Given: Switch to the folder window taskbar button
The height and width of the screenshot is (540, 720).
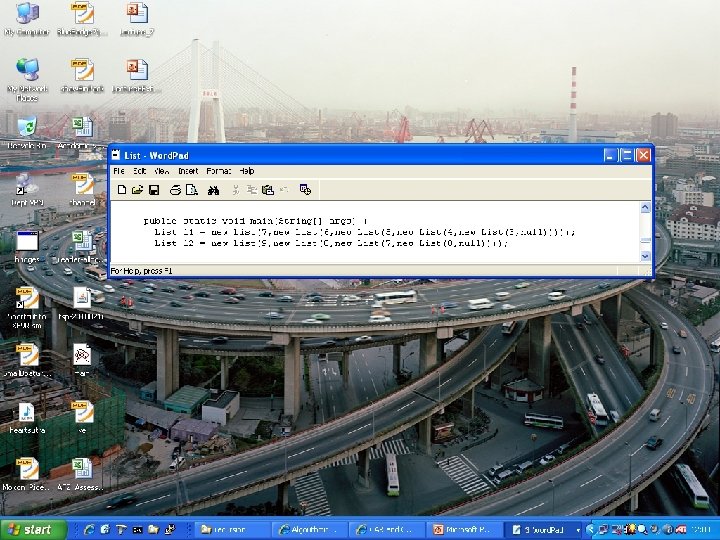Looking at the screenshot, I should coord(232,530).
